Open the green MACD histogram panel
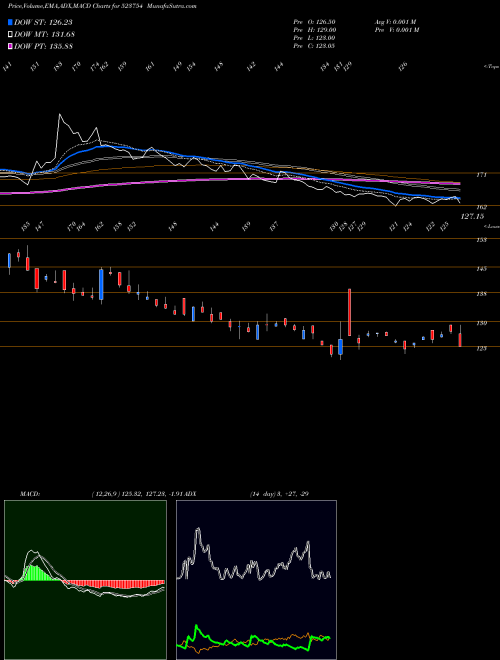500x660 pixels. coord(85,580)
